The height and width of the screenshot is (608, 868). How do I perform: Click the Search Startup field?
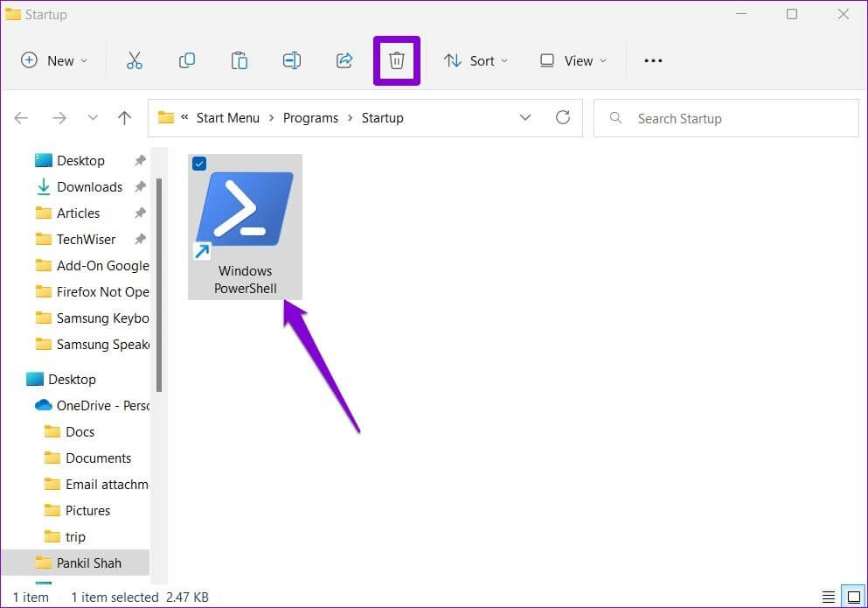726,118
